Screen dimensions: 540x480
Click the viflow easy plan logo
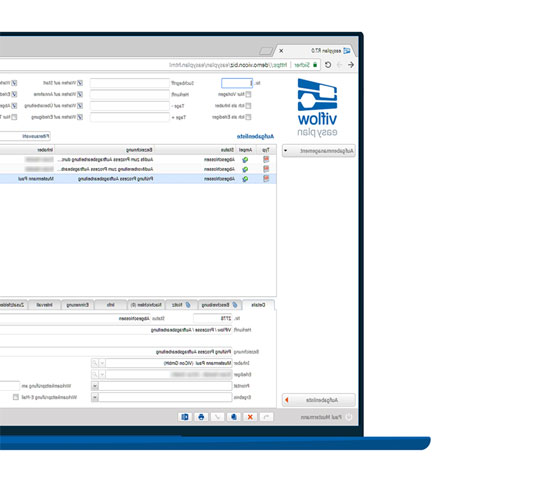[x=317, y=107]
